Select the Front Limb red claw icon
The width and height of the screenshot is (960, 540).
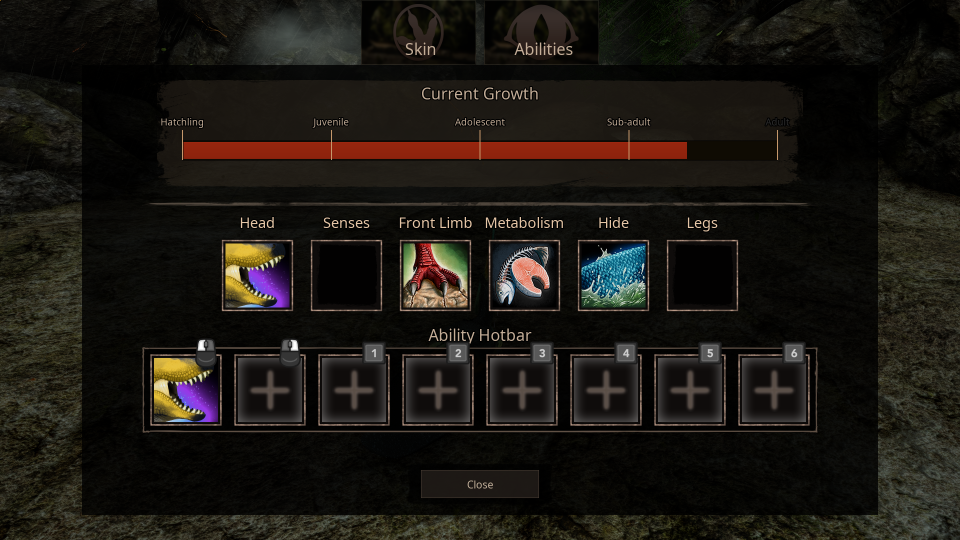435,276
